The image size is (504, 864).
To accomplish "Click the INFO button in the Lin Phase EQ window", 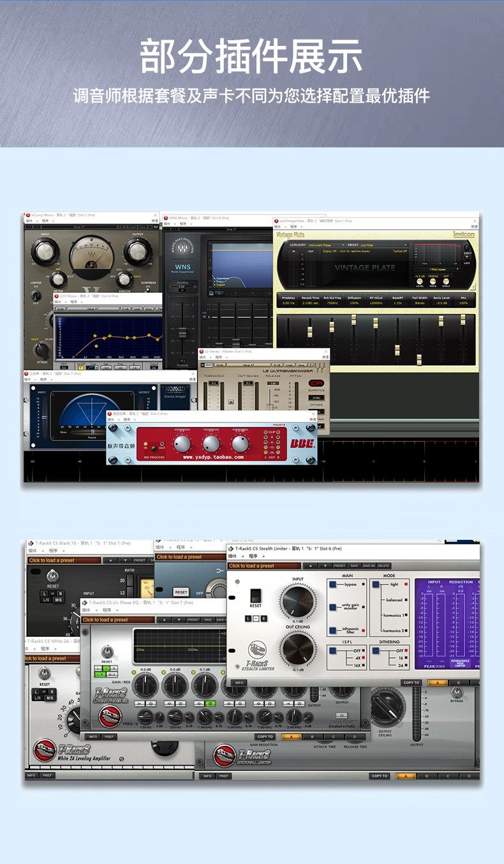I will pos(93,736).
